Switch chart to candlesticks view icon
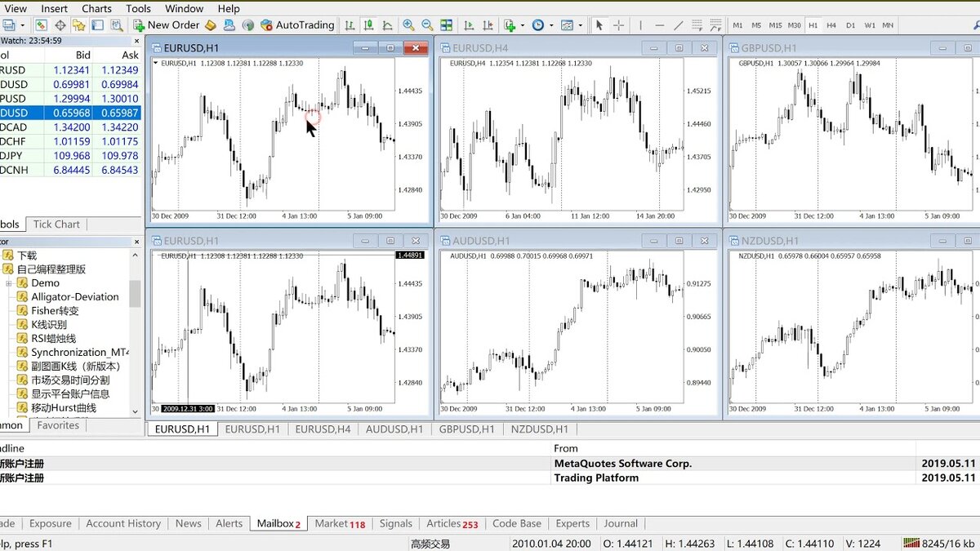The width and height of the screenshot is (980, 551). (x=368, y=25)
